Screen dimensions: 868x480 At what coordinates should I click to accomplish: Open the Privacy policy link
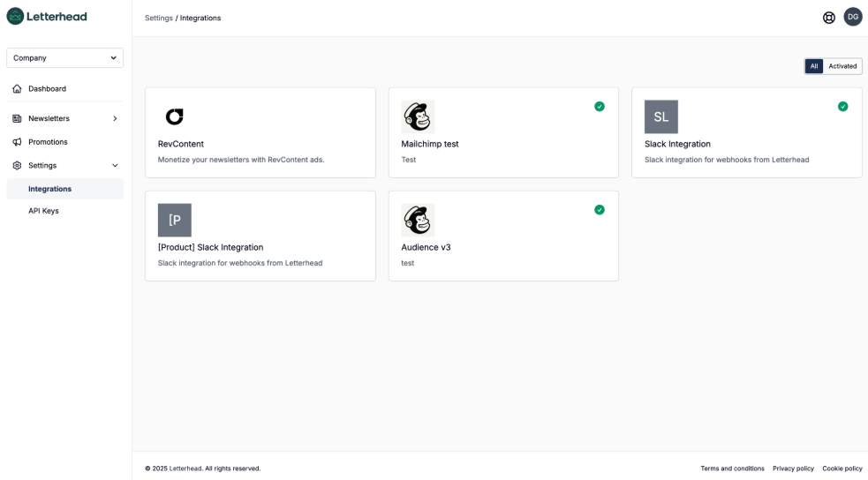793,469
